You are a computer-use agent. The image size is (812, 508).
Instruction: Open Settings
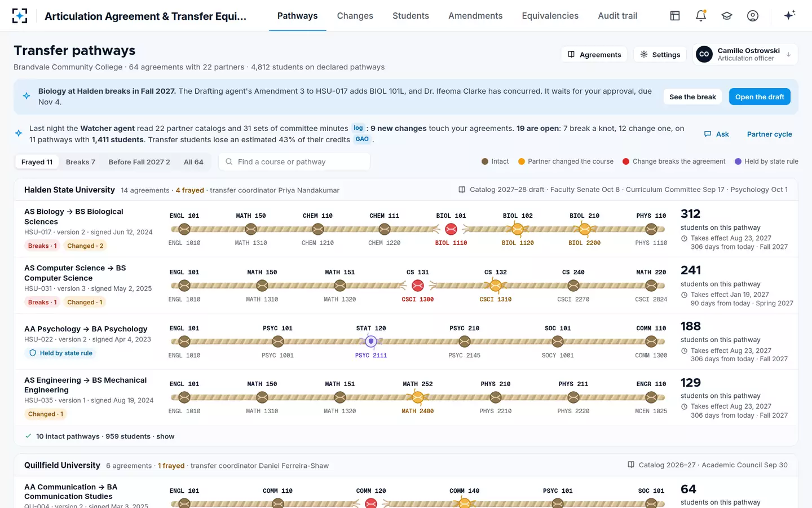click(x=660, y=54)
